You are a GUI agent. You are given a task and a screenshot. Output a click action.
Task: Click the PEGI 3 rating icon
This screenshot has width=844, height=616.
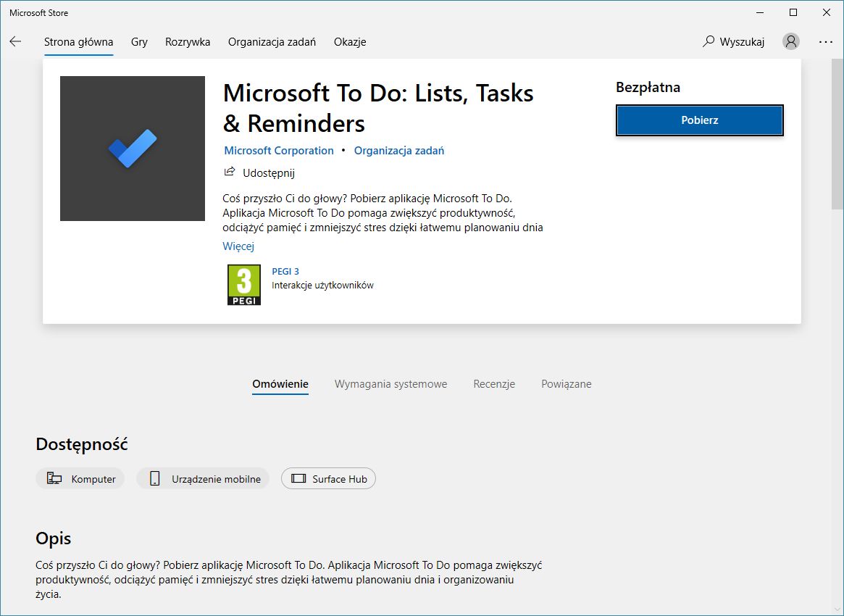[x=243, y=284]
